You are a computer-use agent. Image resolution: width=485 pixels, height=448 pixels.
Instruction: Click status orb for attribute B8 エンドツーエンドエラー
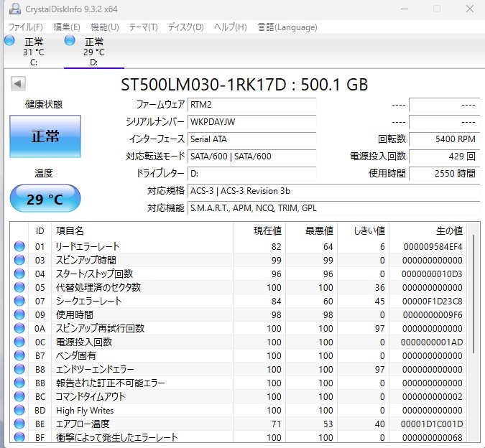point(19,369)
